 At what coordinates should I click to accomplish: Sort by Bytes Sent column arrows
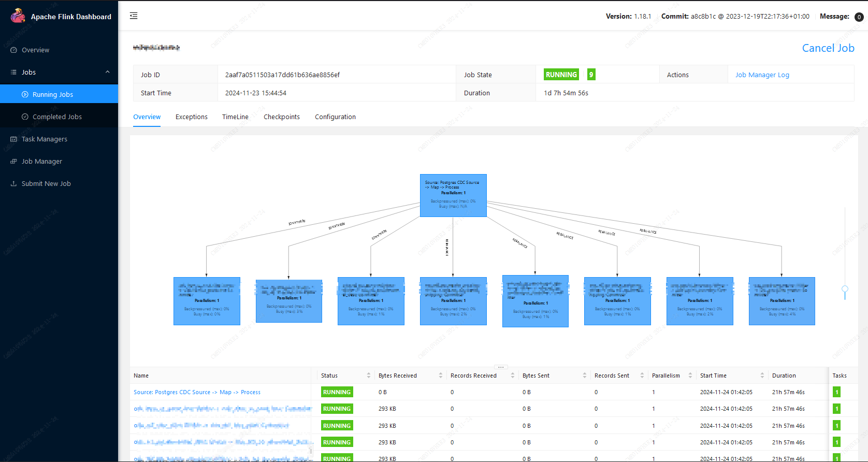point(585,376)
